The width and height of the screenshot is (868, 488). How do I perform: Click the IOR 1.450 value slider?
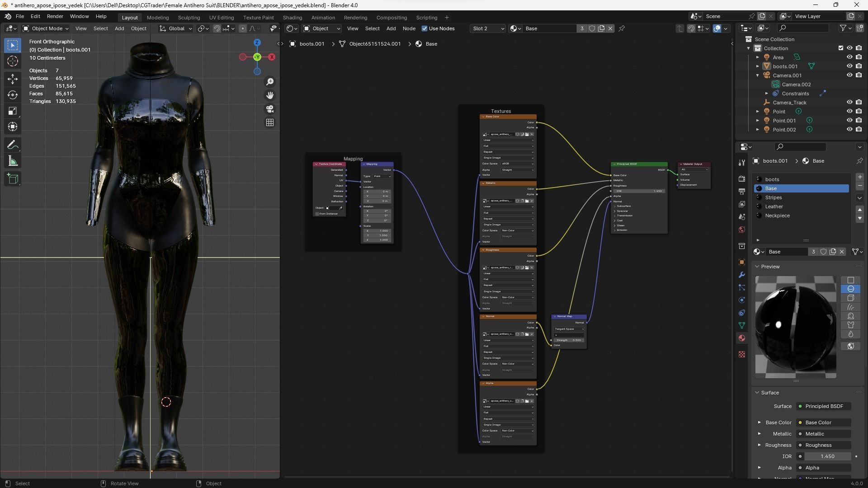click(827, 456)
